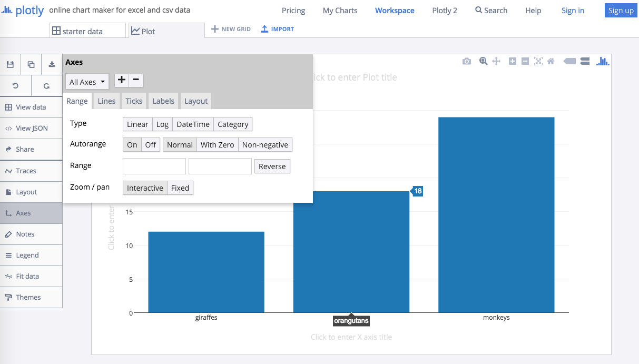Select the pan tool icon
The width and height of the screenshot is (639, 364).
496,61
